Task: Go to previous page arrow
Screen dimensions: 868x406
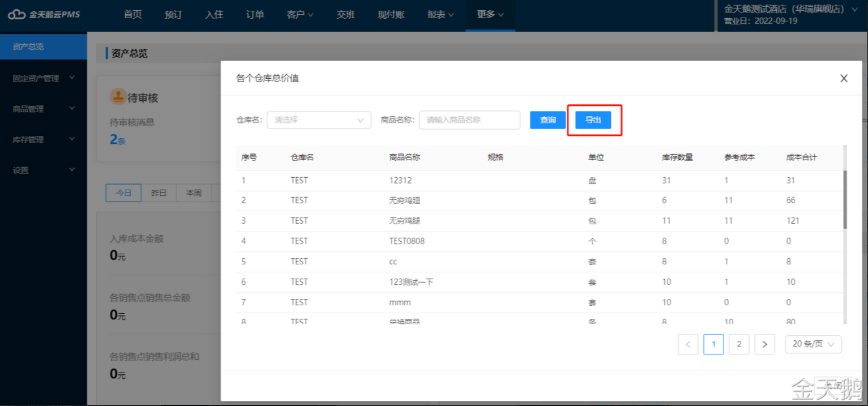Action: coord(688,344)
